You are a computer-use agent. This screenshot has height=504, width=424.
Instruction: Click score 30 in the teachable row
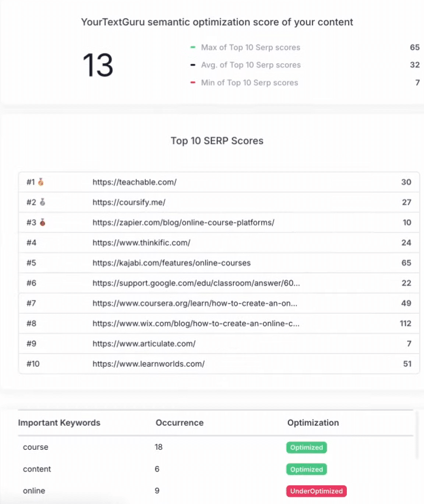tap(406, 182)
